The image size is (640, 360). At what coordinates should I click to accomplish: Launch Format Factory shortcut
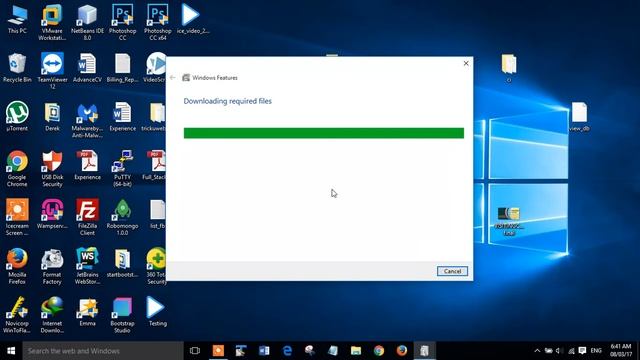[x=52, y=266]
